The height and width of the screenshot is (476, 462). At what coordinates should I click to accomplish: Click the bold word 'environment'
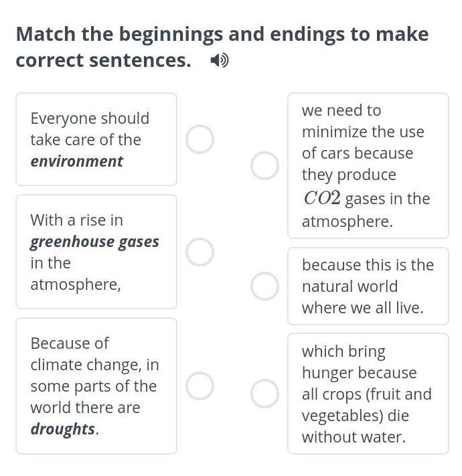coord(77,161)
